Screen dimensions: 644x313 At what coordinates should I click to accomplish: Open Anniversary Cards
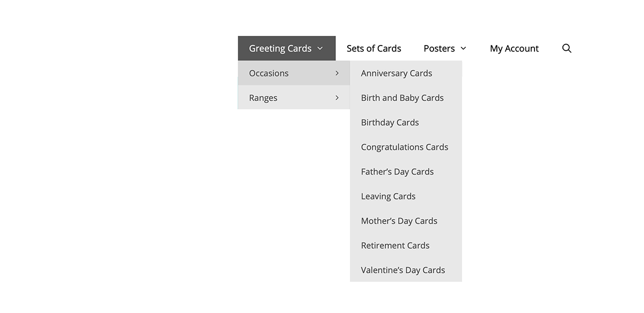[397, 73]
